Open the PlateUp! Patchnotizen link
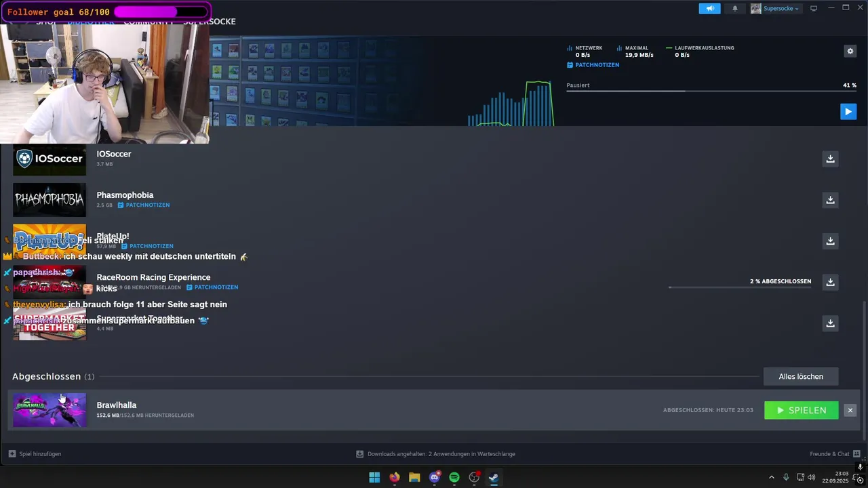 [147, 246]
